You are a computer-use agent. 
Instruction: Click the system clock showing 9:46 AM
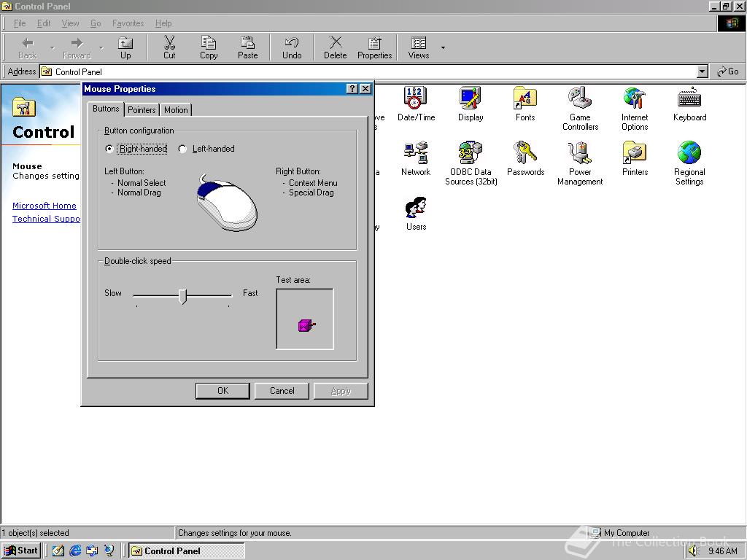point(722,551)
